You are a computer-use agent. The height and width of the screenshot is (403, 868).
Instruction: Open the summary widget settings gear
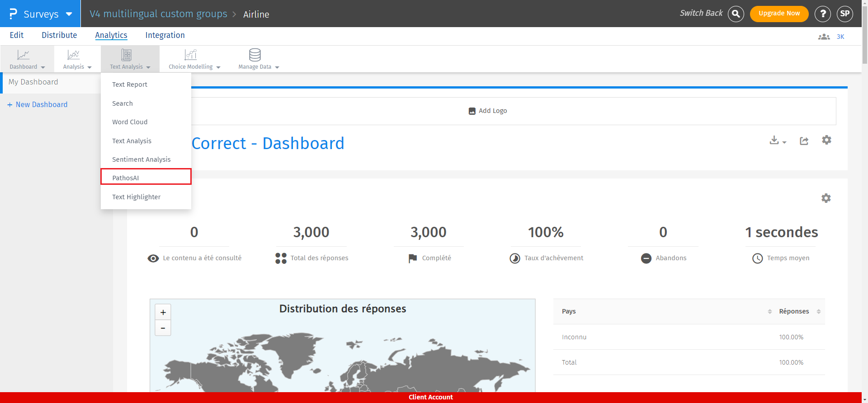click(x=826, y=198)
